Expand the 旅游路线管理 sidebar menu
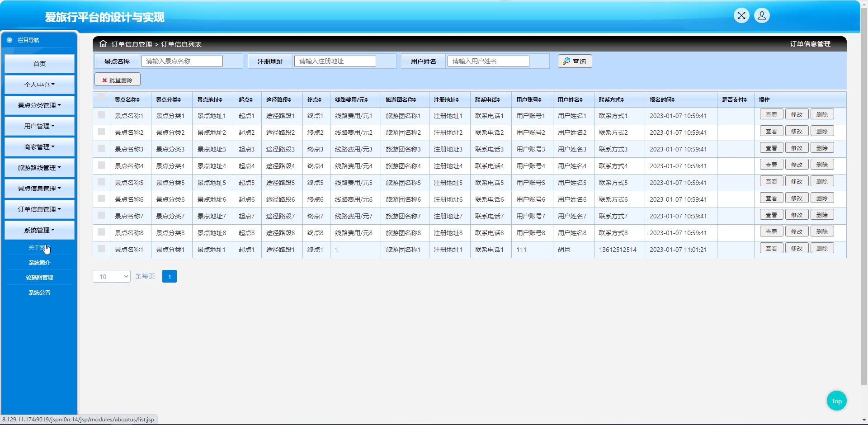Screen dimensions: 868x425 [x=39, y=168]
